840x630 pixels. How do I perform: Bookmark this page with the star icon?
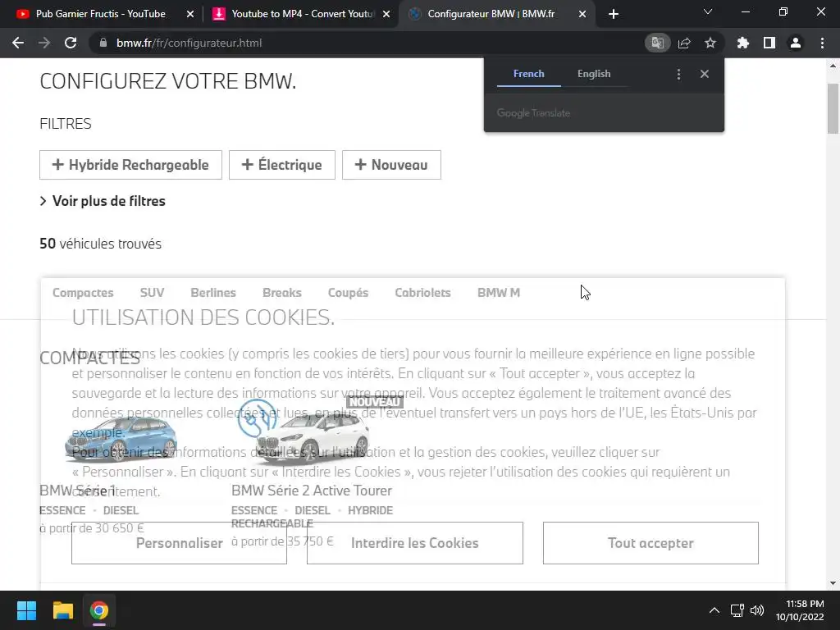pos(710,43)
